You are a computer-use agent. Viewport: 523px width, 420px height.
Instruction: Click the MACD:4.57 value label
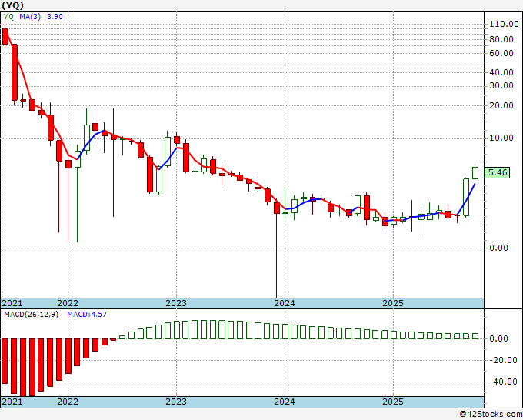[87, 315]
